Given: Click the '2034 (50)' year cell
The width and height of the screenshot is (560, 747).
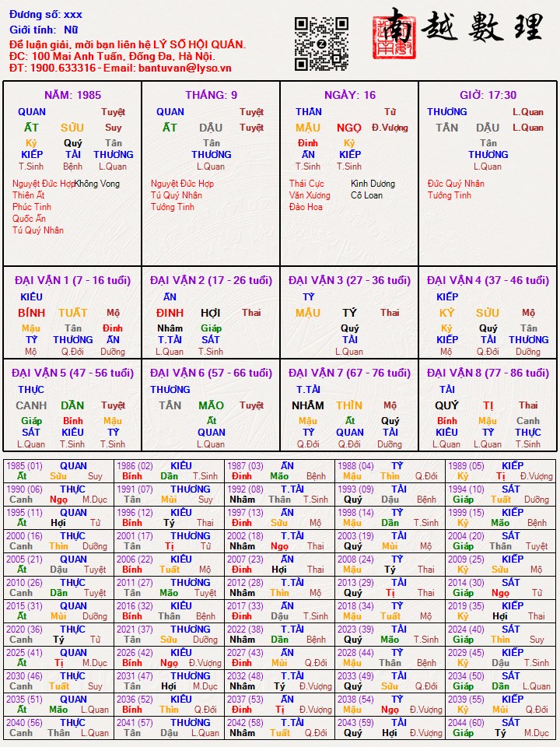Looking at the screenshot, I should [500, 682].
